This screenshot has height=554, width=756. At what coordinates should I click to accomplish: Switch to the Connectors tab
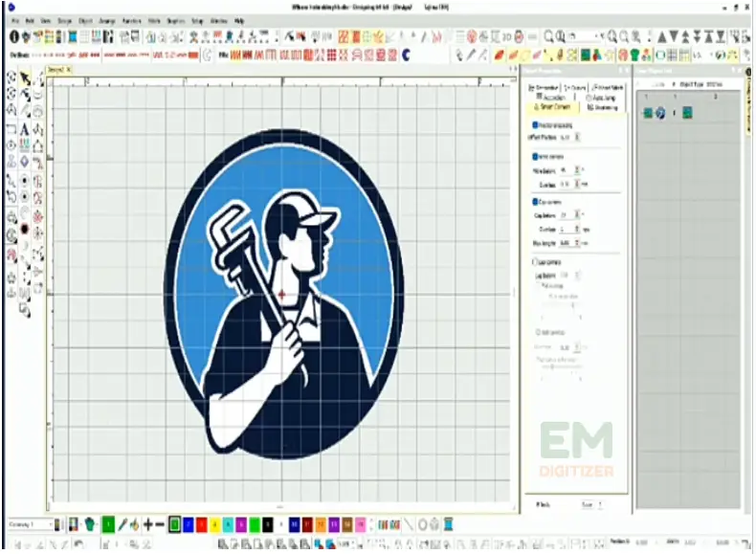point(575,87)
